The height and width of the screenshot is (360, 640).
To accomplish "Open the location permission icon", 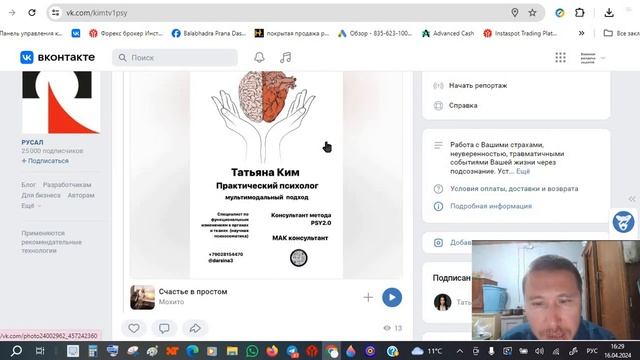I will (515, 13).
